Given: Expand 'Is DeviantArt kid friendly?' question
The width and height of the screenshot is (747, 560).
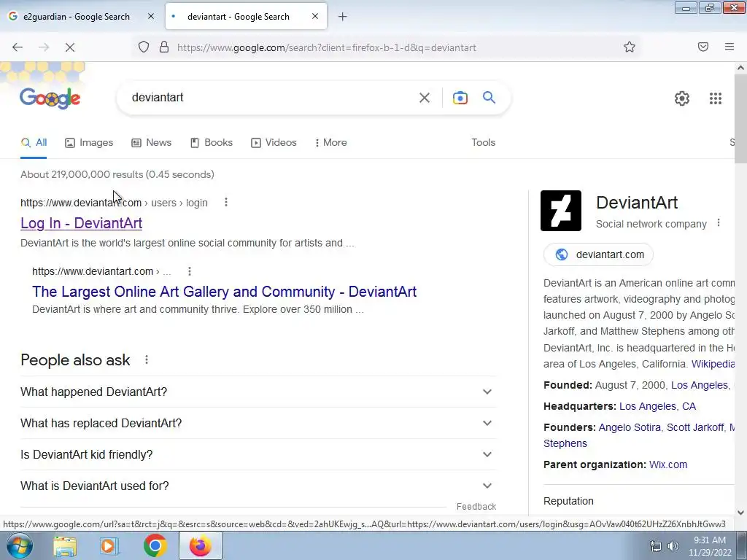Looking at the screenshot, I should [x=258, y=455].
